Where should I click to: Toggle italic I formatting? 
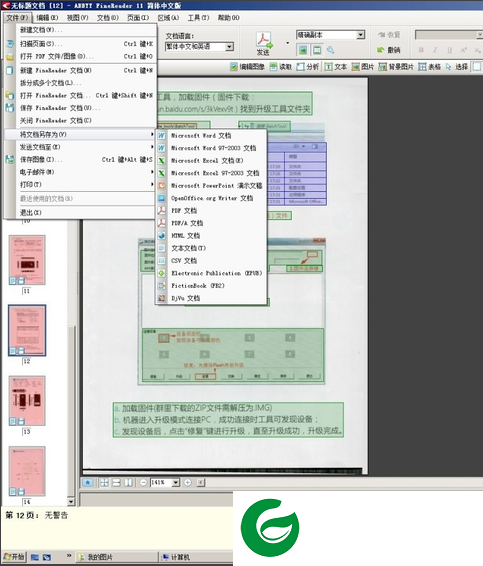point(435,50)
